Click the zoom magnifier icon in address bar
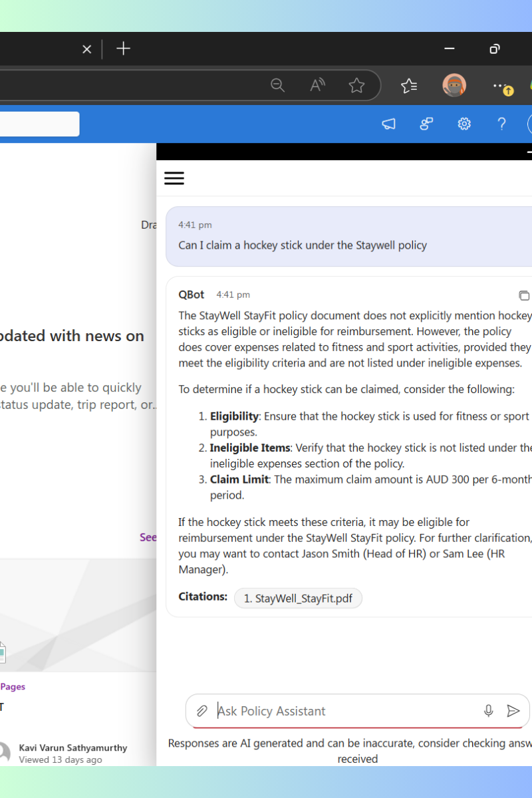The height and width of the screenshot is (798, 532). click(277, 85)
